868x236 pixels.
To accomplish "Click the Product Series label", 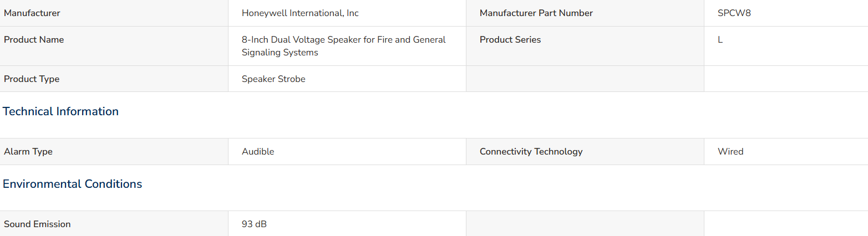I will (510, 40).
